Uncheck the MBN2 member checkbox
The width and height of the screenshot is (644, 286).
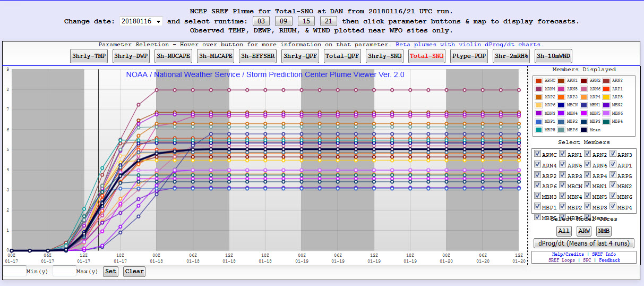(x=613, y=186)
